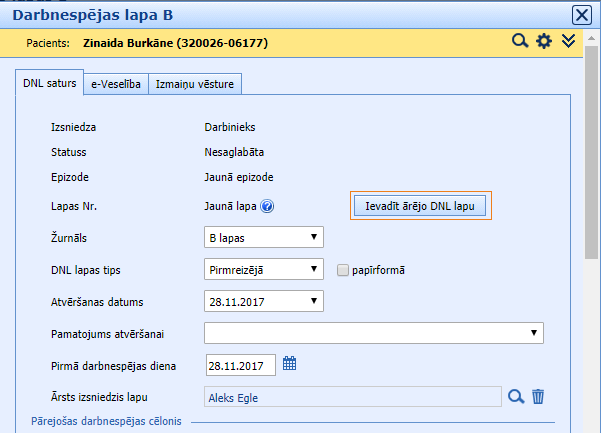
Task: Open settings gear in patient bar
Action: [x=544, y=41]
